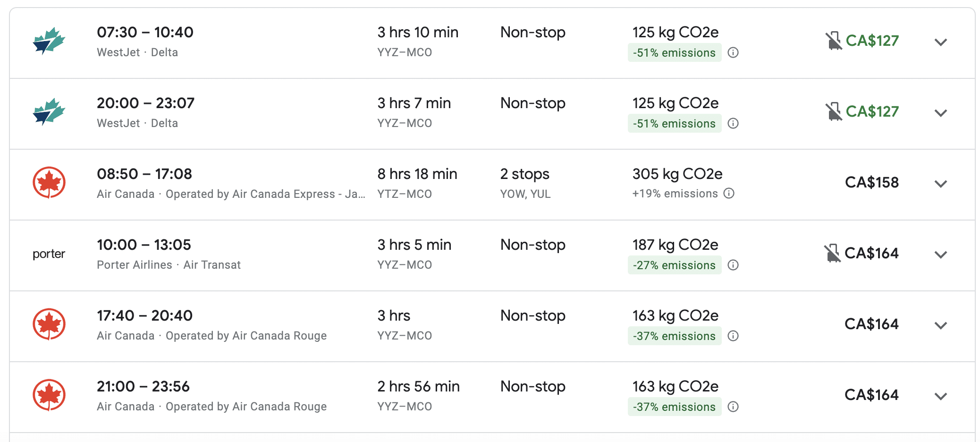980x442 pixels.
Task: Expand the Porter Airlines 10:00 flight details
Action: [940, 255]
